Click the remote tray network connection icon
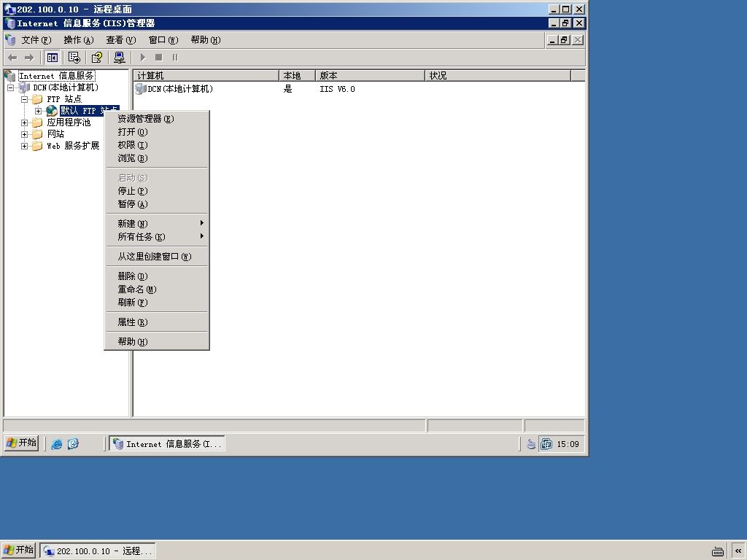747x560 pixels. [x=546, y=444]
